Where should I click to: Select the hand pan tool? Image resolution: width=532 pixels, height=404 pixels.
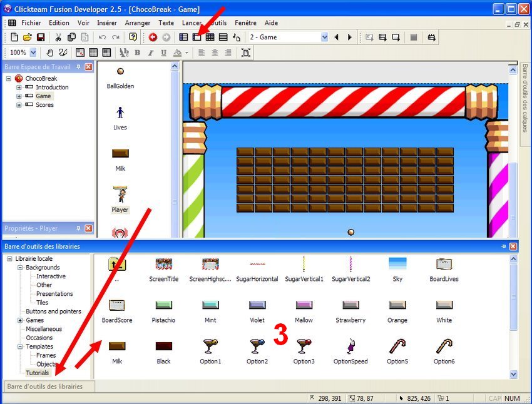point(50,53)
